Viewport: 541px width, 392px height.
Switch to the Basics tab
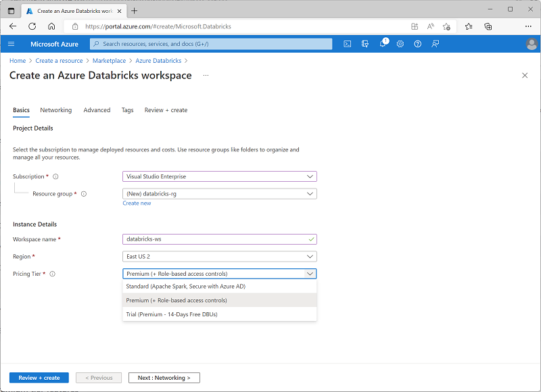(21, 110)
